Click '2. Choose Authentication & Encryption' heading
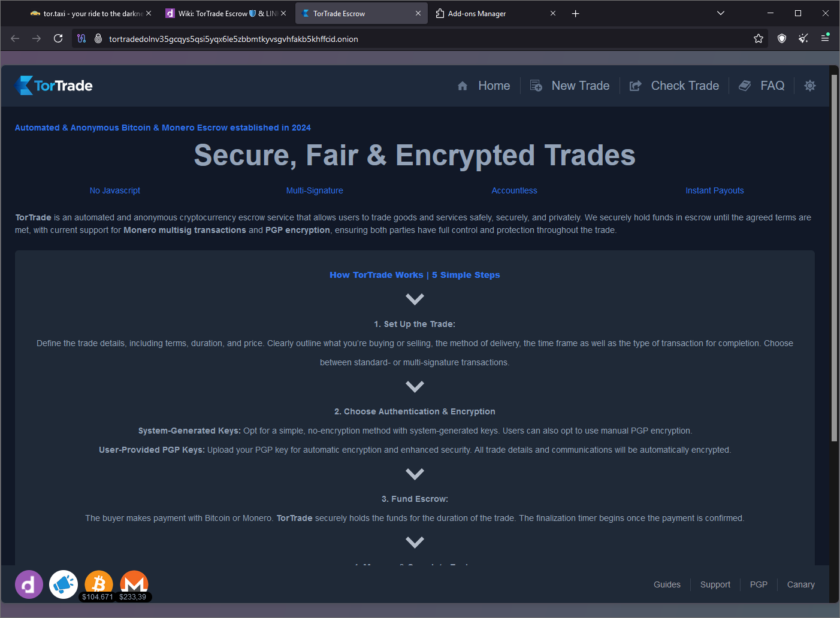The image size is (840, 618). coord(415,411)
